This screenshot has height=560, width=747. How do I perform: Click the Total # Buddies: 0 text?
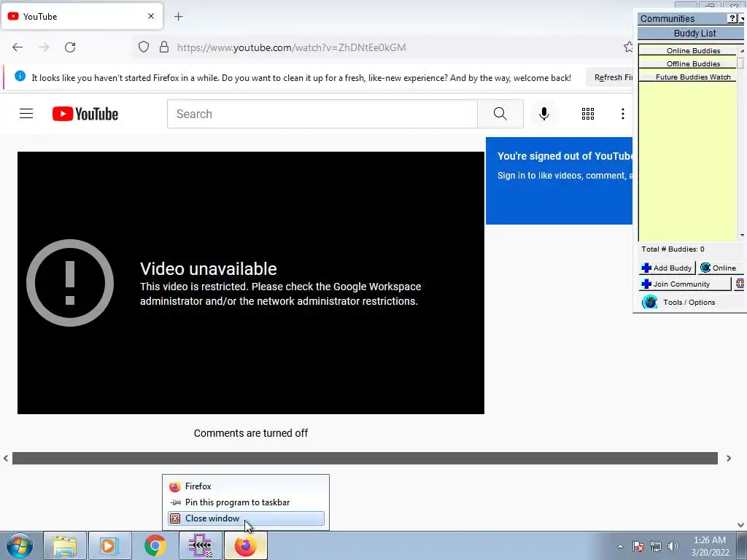[673, 249]
